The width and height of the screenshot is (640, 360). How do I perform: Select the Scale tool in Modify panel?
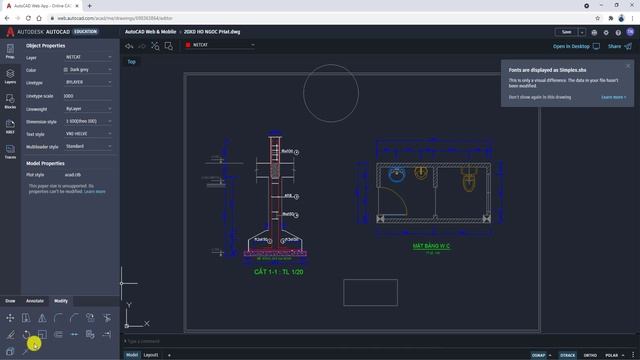point(42,335)
